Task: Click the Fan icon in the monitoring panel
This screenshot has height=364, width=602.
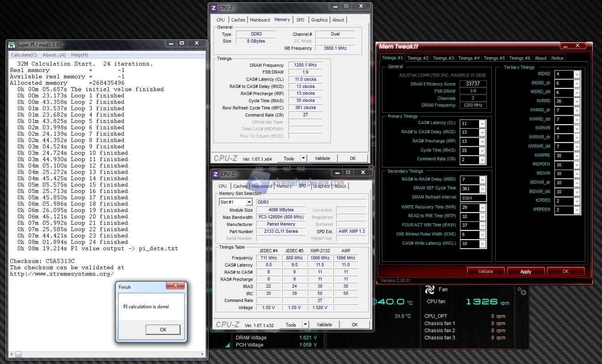Action: [430, 290]
